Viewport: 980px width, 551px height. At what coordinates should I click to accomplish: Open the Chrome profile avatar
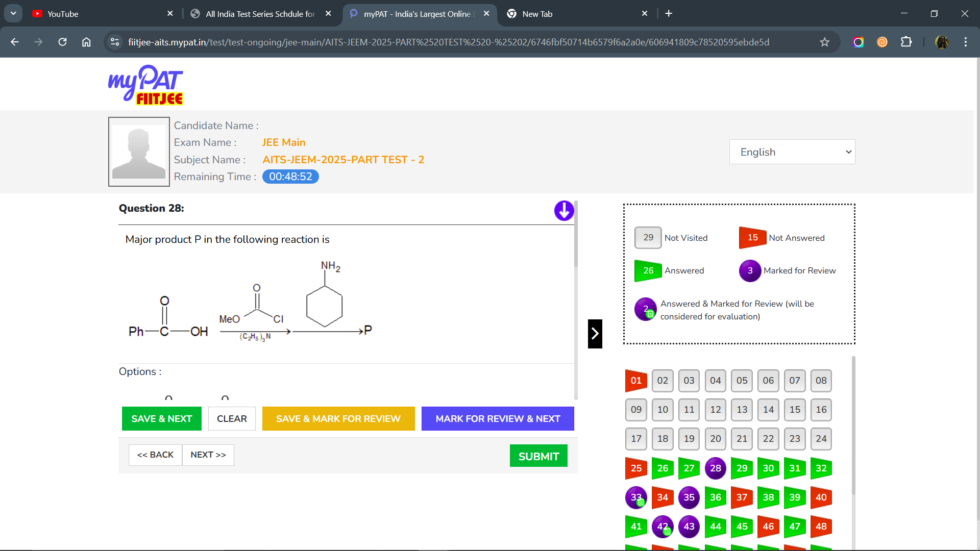coord(942,42)
